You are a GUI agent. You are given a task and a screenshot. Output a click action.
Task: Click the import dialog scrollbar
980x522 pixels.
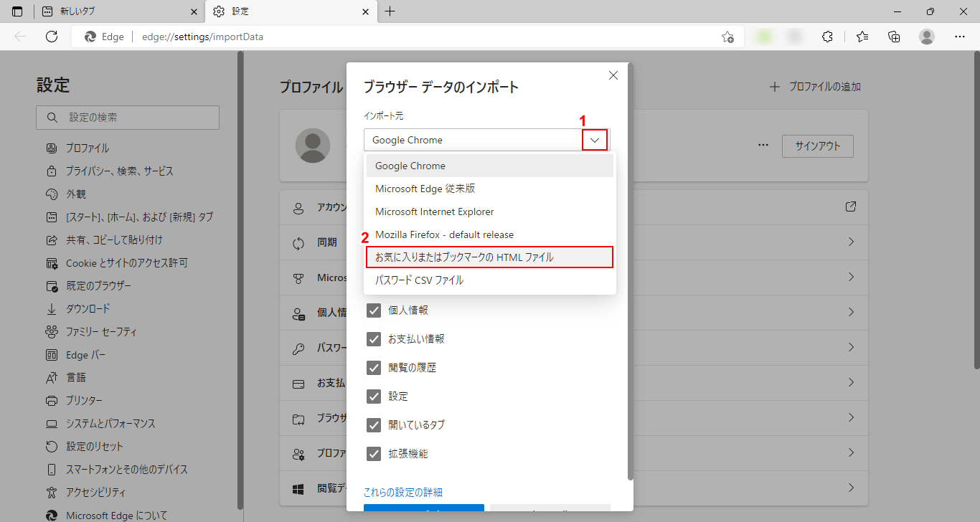tap(631, 271)
